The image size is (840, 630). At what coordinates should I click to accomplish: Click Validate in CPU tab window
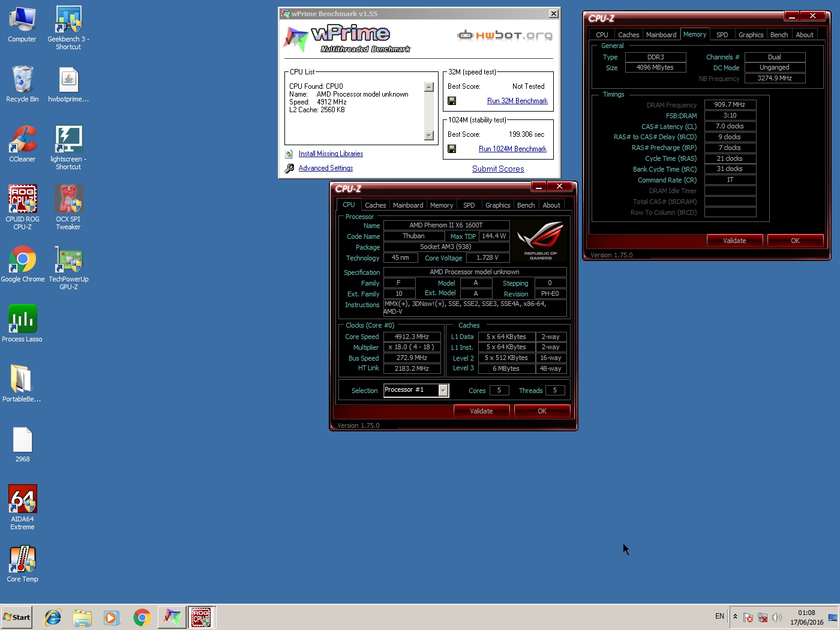(481, 411)
